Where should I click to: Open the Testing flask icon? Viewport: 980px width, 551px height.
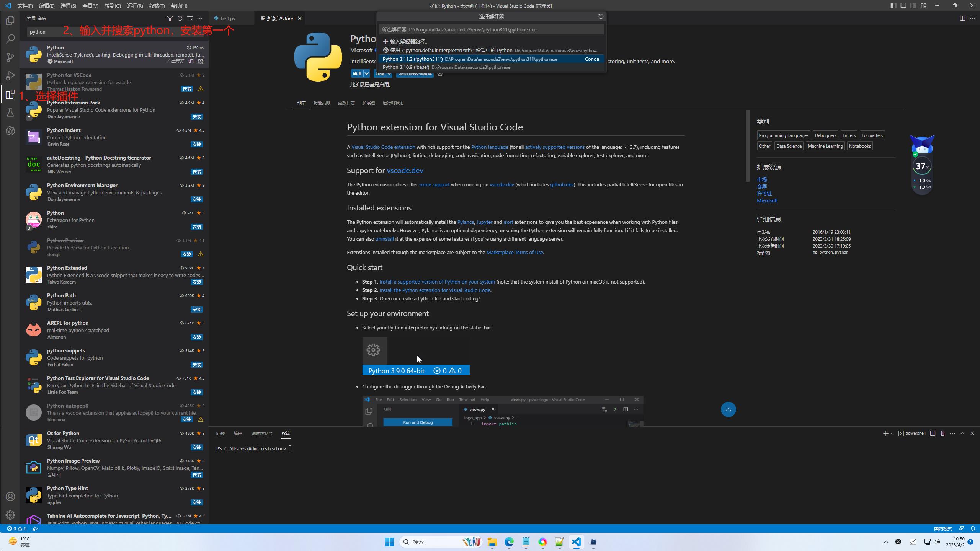[x=10, y=112]
